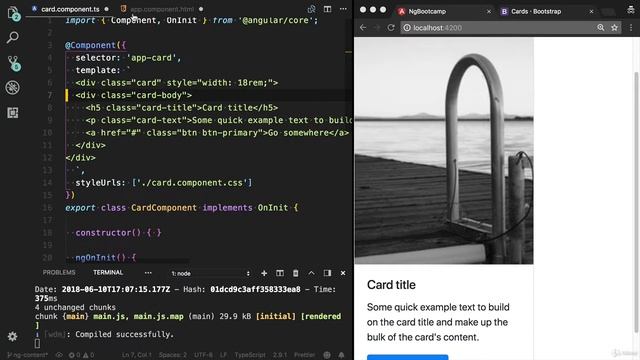Screen dimensions: 640x360
Task: Move the panel to the side
Action: [x=327, y=273]
